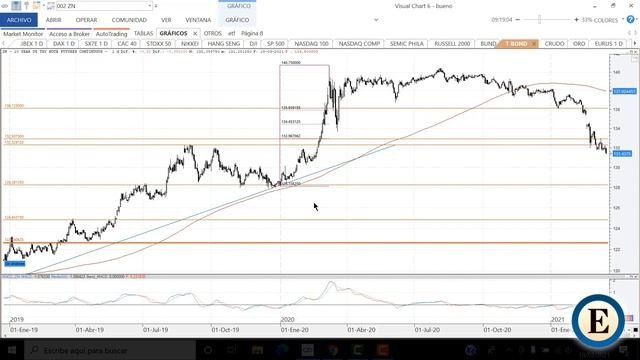Switch to Market Monitor workspace

(23, 33)
